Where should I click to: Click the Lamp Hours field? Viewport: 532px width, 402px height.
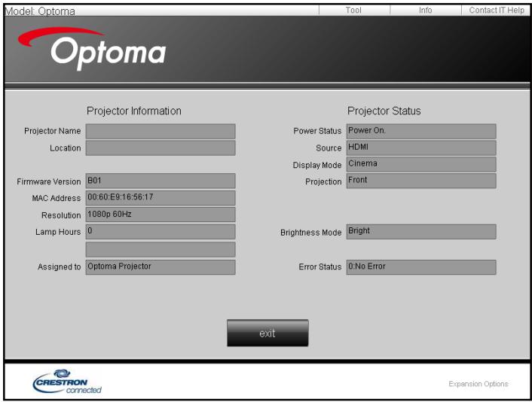click(x=161, y=232)
